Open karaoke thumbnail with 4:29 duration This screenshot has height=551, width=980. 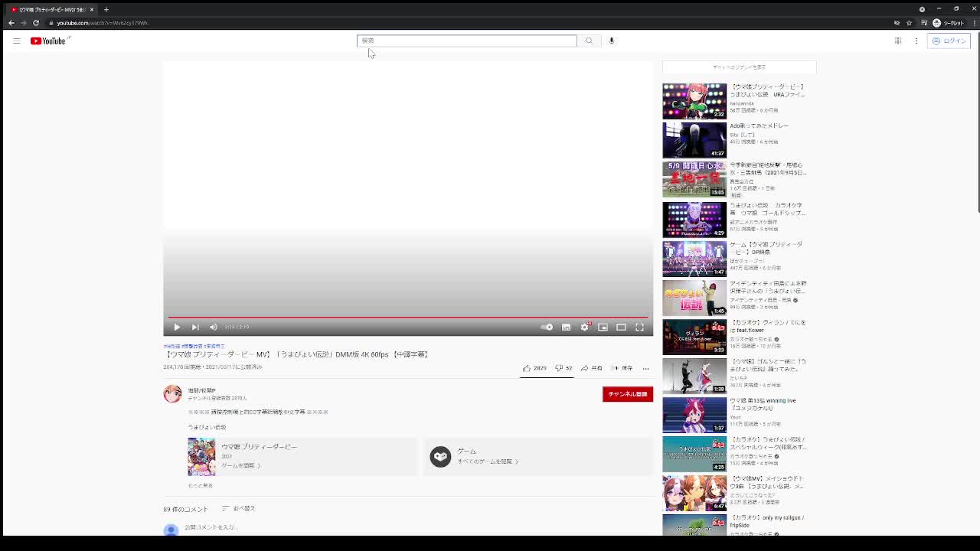click(694, 219)
